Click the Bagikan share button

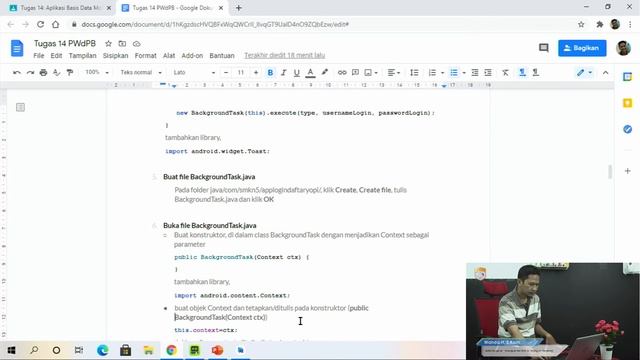(582, 48)
